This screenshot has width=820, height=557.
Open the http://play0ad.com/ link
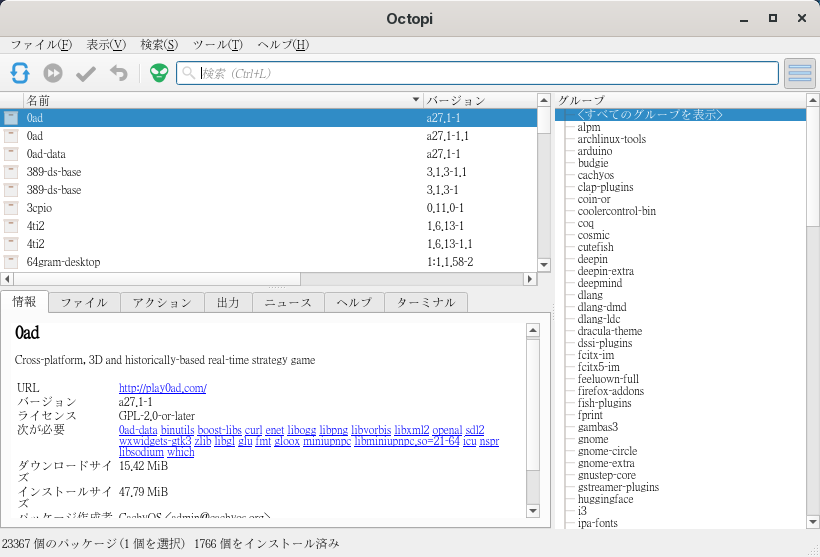(x=163, y=388)
